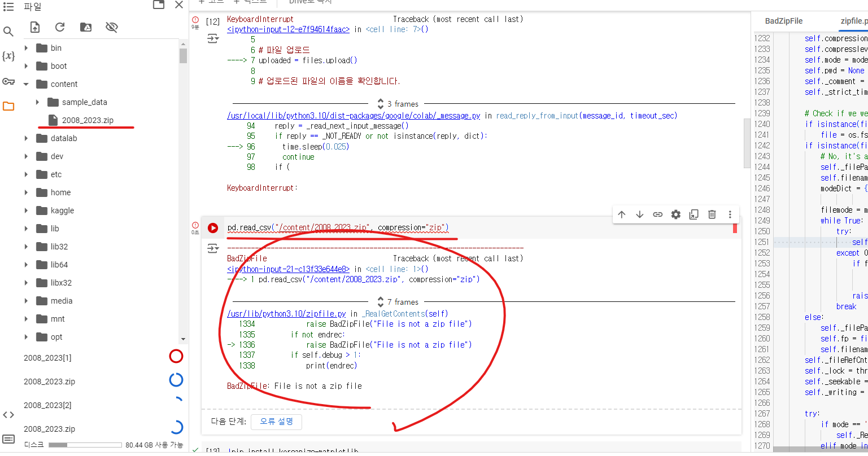Click the '80.44 GB 사용 가능' disk text
Image resolution: width=868 pixels, height=456 pixels.
tap(154, 445)
